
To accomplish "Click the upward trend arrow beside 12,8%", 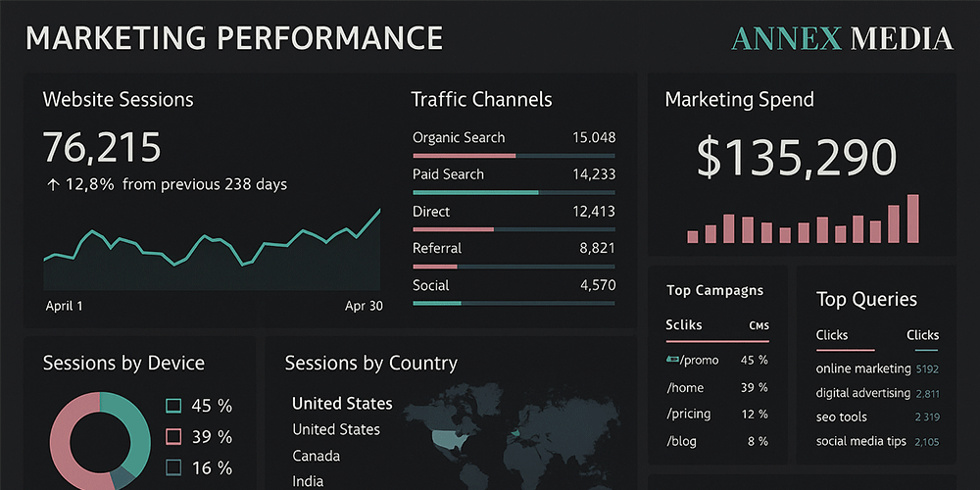I will [x=52, y=184].
